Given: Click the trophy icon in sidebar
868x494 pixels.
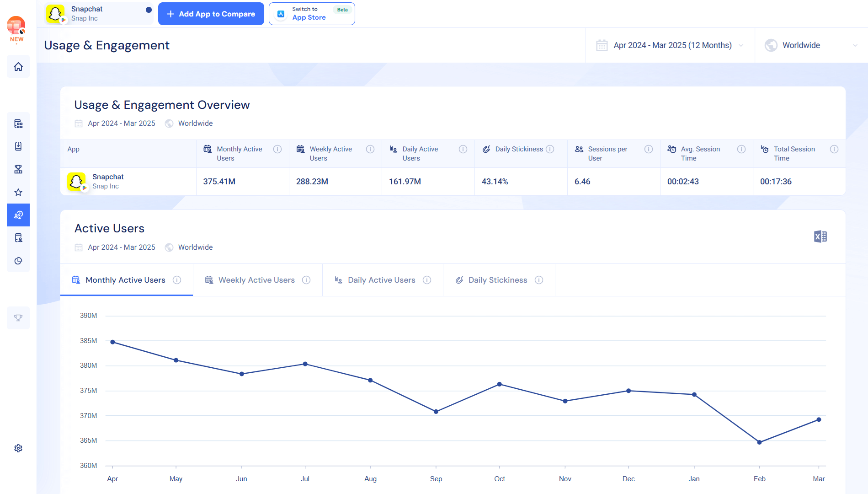Looking at the screenshot, I should [x=18, y=318].
